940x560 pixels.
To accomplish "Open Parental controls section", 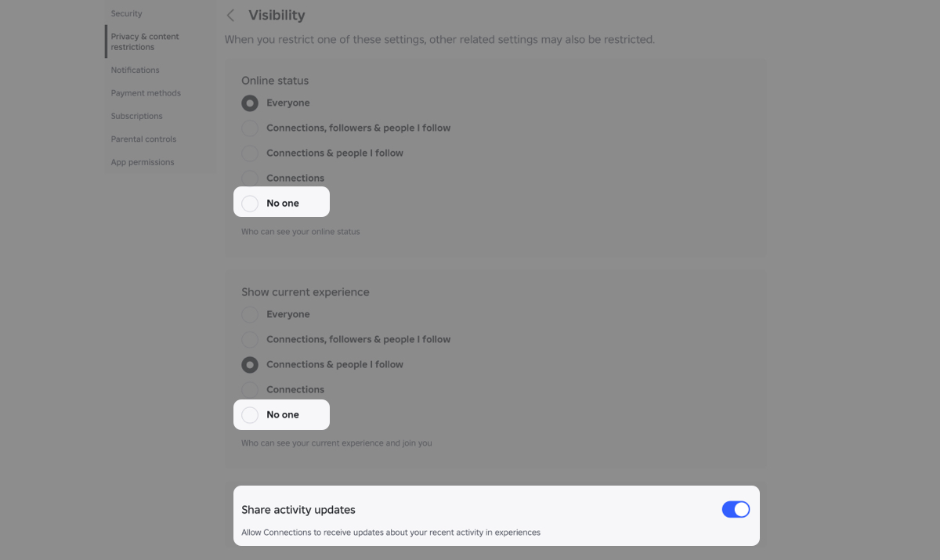I will 143,139.
